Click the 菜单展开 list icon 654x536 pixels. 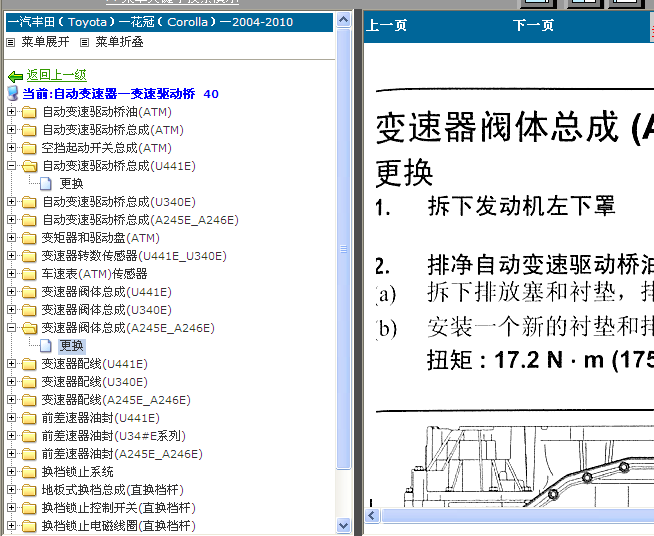[x=11, y=43]
